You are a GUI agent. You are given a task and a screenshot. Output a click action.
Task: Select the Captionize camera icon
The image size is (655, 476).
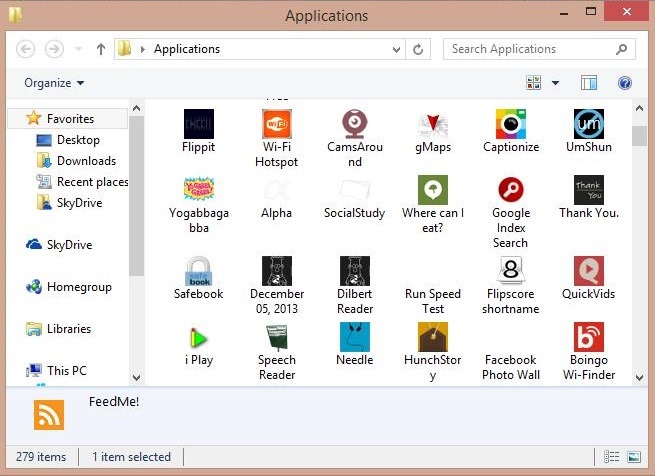click(511, 124)
